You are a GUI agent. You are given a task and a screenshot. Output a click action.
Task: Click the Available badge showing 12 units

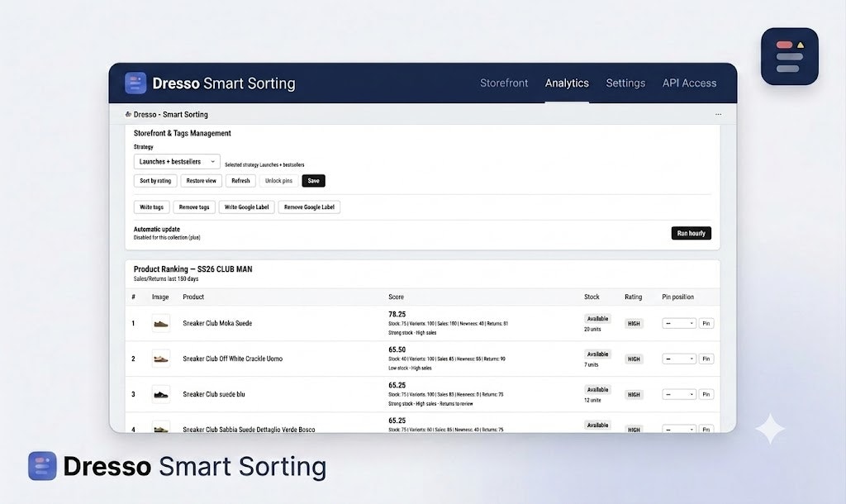click(597, 390)
